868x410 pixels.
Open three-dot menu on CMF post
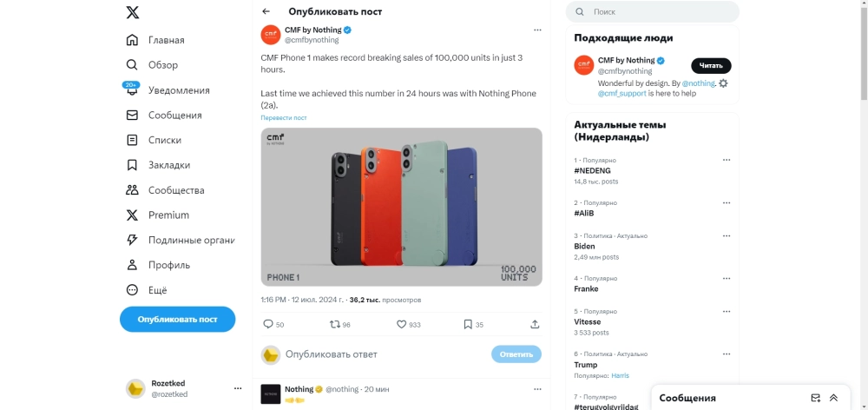537,30
